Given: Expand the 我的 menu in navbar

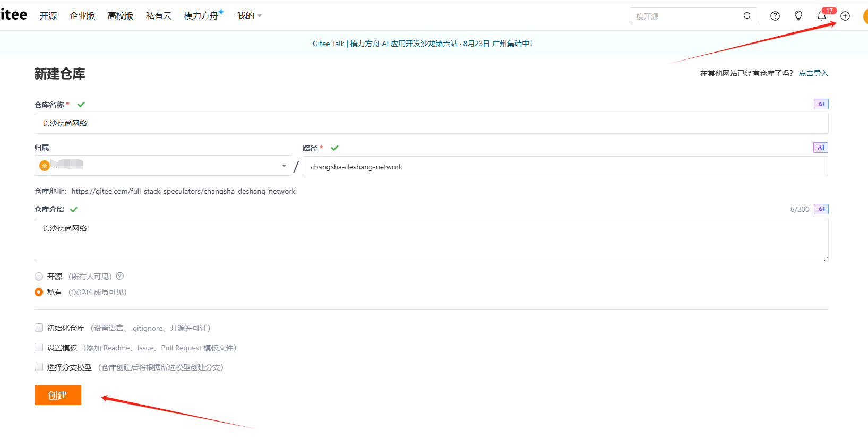Looking at the screenshot, I should 249,16.
